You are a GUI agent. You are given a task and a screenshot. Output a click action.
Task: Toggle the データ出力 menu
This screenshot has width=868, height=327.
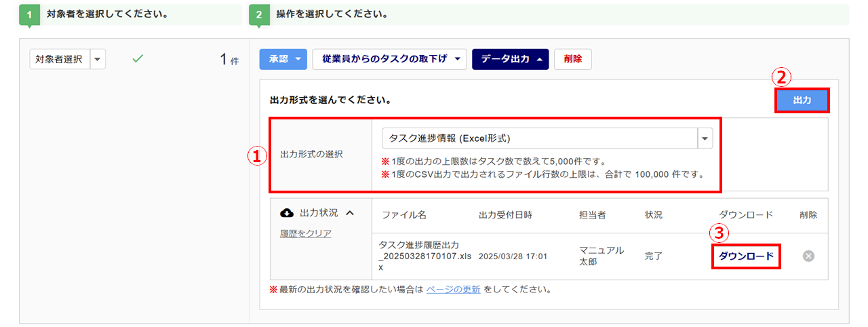coord(510,59)
